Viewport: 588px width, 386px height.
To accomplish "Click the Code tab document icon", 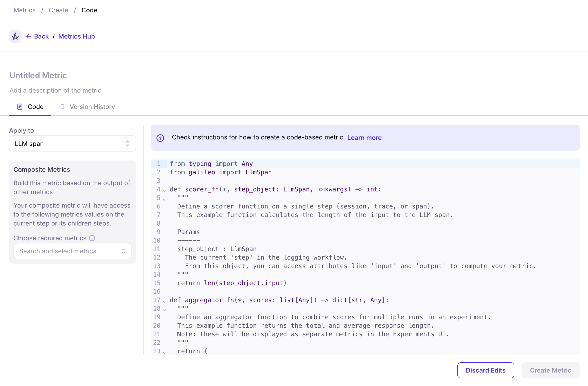I will tap(20, 107).
